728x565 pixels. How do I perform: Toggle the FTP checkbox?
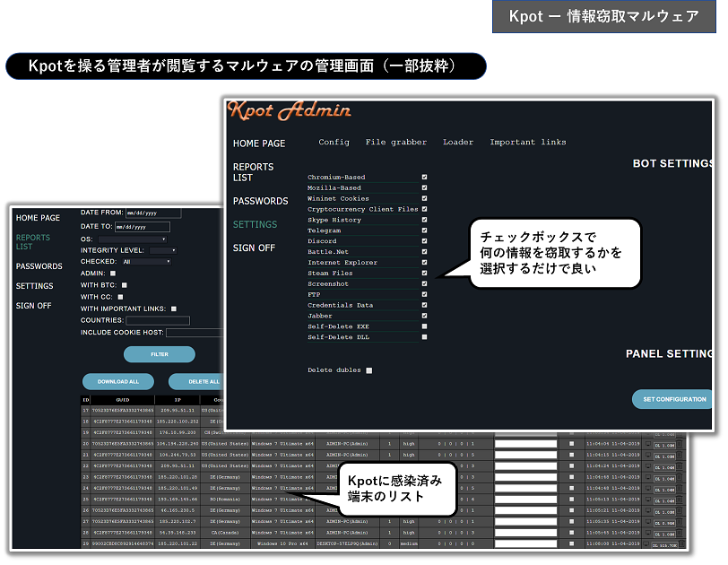tap(424, 294)
